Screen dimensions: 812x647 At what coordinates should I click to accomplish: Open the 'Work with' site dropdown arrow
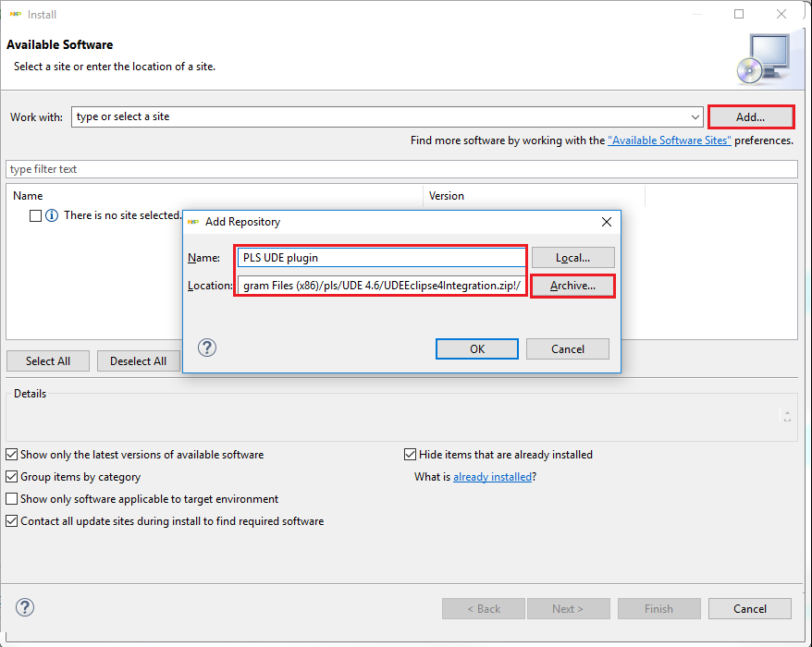695,117
